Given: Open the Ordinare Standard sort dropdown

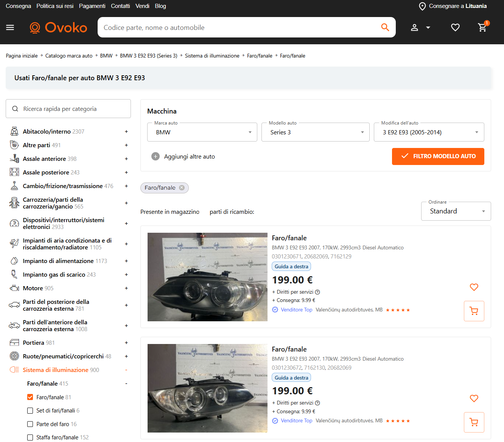Looking at the screenshot, I should pos(456,211).
